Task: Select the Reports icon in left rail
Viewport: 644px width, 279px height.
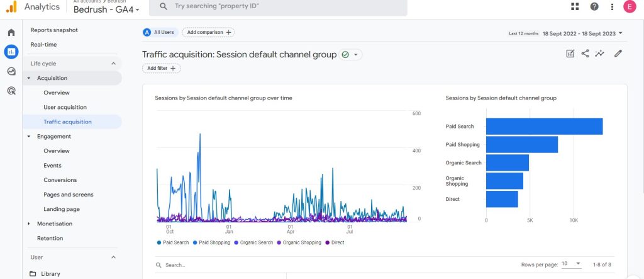Action: [x=11, y=52]
